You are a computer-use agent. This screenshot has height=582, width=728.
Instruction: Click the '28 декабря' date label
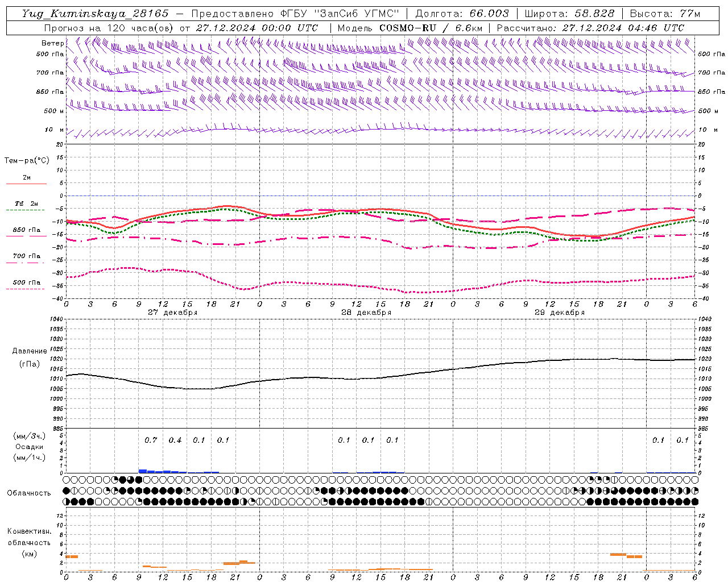click(x=366, y=313)
